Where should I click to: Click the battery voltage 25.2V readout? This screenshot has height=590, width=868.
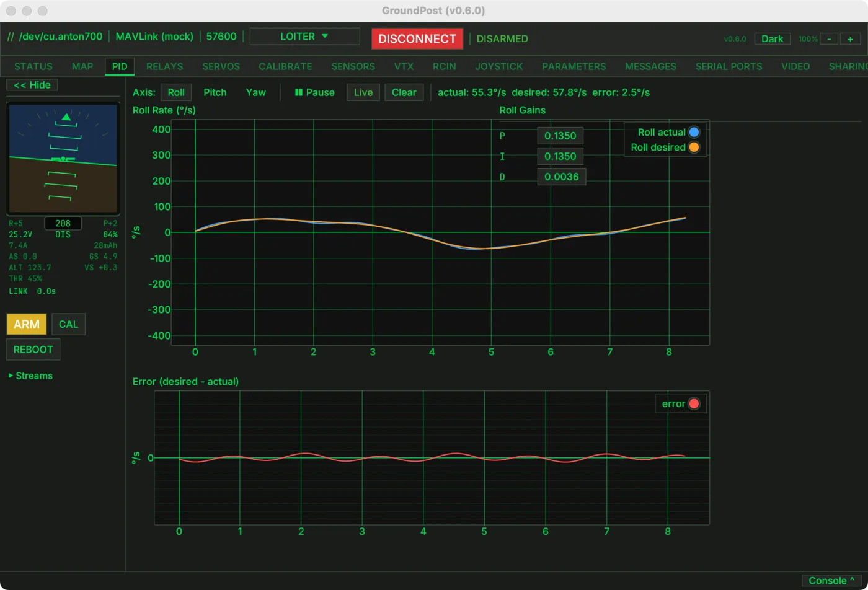tap(22, 234)
